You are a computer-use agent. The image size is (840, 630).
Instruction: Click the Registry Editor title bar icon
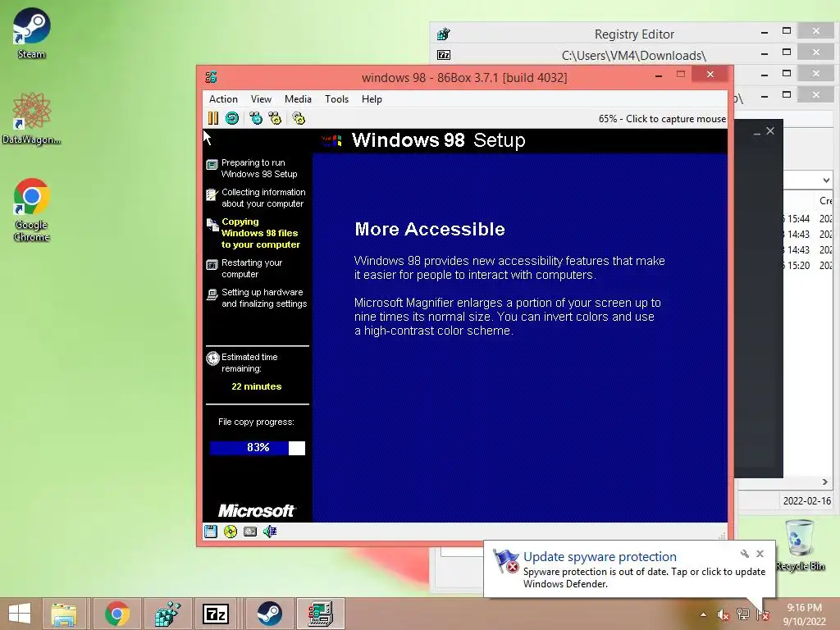click(x=444, y=34)
